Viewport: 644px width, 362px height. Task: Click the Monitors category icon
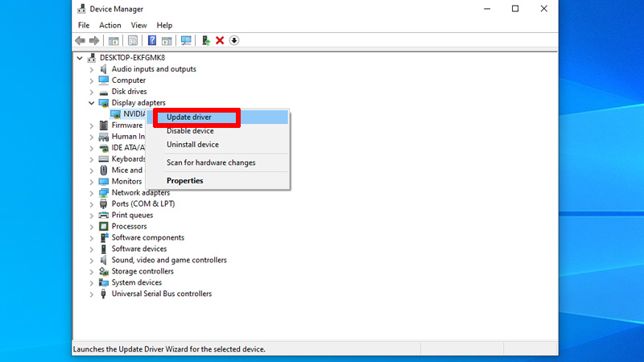pos(104,182)
